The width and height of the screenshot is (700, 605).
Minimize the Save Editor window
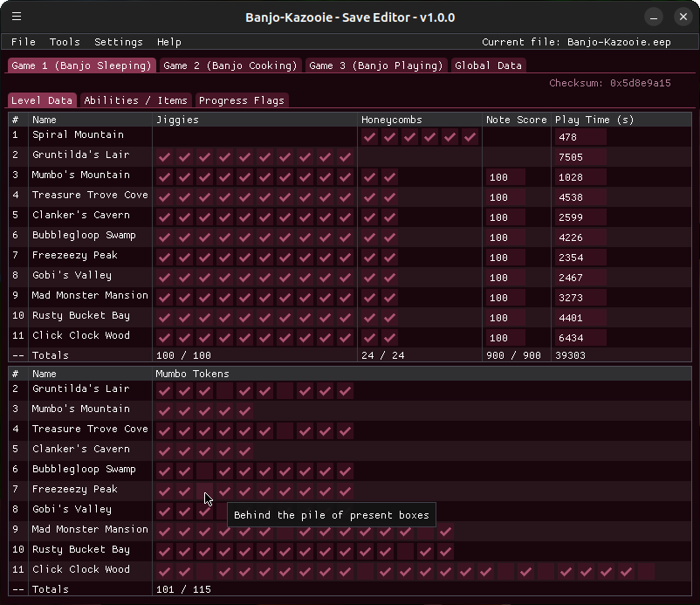point(654,17)
